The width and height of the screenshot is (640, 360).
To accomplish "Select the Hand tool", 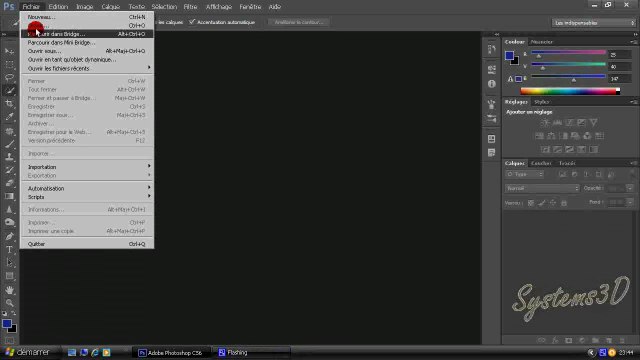I will coord(9,290).
